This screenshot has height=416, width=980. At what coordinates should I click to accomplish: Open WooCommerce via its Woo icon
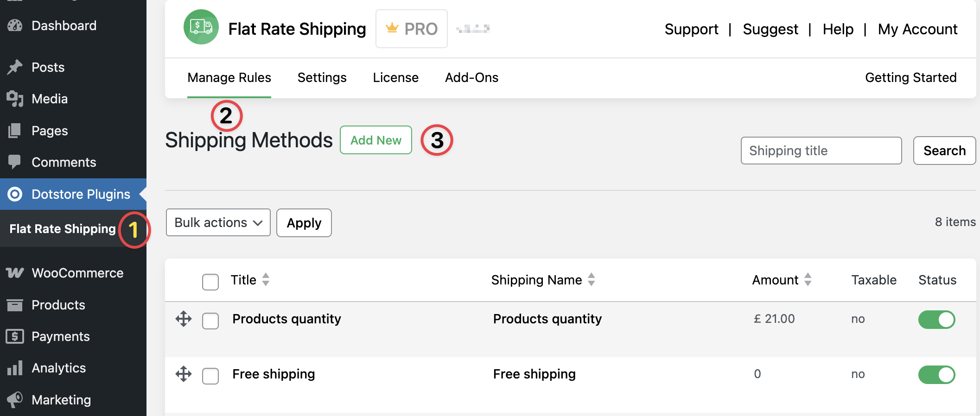click(x=15, y=273)
